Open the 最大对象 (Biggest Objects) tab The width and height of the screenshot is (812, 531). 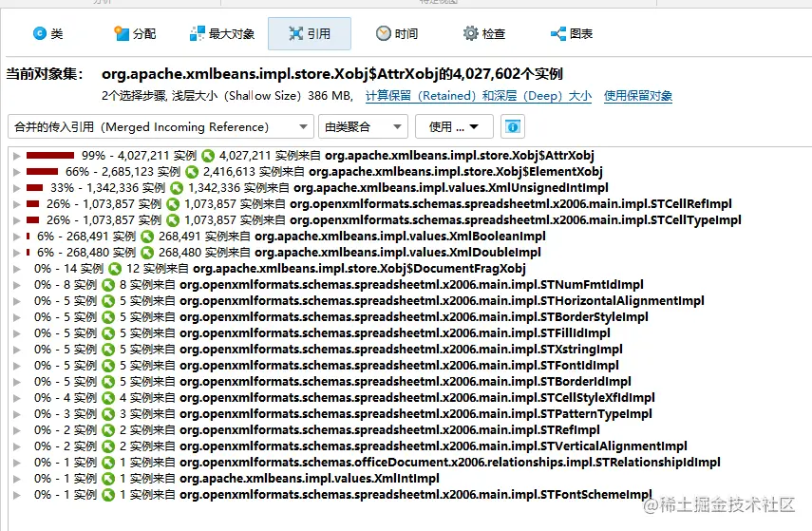(x=221, y=33)
